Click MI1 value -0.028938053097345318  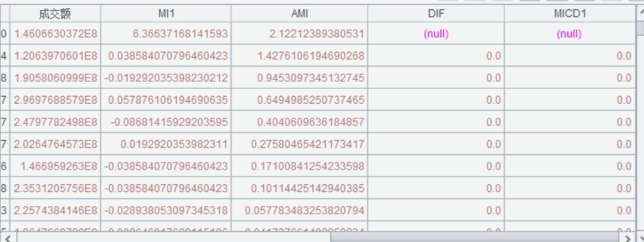pos(166,211)
